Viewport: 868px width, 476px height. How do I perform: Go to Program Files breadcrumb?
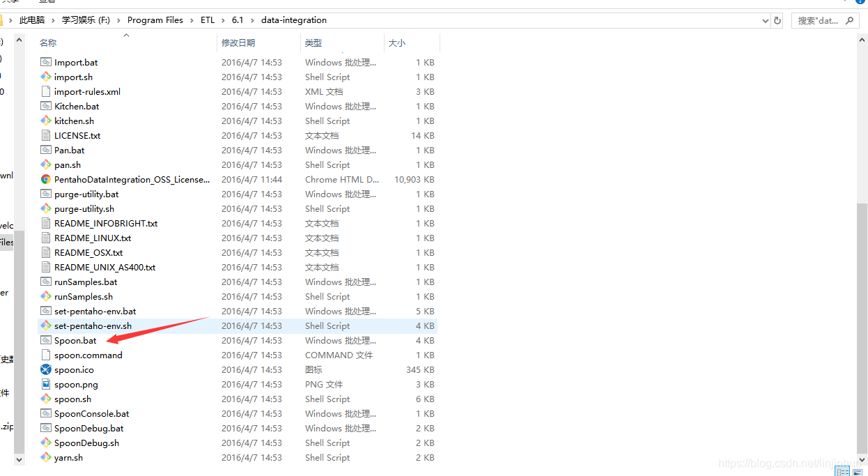(155, 20)
